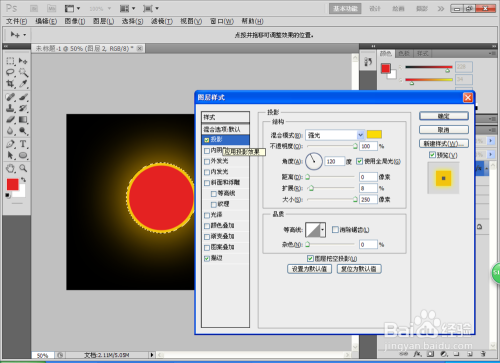Toggle 图层挖空投影 checkbox
This screenshot has width=500, height=363.
310,258
